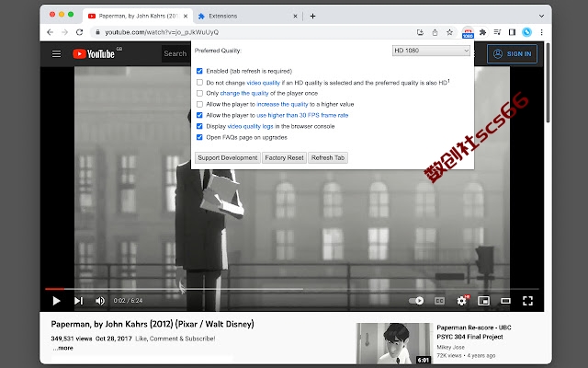Open new browser tab with plus
588x368 pixels.
pyautogui.click(x=312, y=17)
